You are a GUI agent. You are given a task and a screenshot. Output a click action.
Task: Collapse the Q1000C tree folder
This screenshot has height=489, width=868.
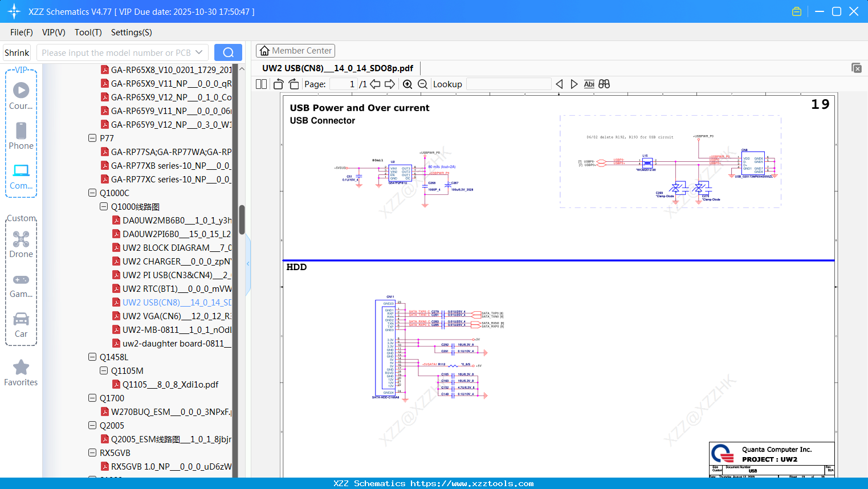coord(92,193)
